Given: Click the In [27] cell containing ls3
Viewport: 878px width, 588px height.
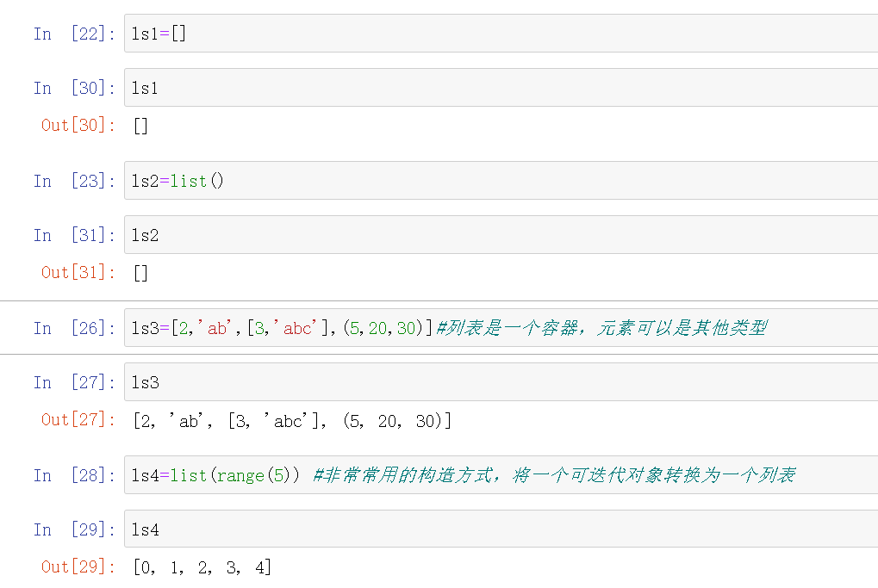Looking at the screenshot, I should [500, 382].
